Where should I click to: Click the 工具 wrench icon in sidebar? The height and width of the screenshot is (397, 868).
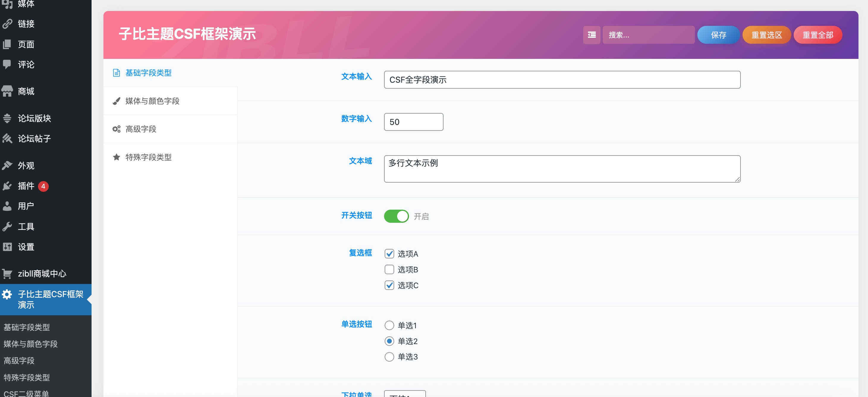coord(7,227)
